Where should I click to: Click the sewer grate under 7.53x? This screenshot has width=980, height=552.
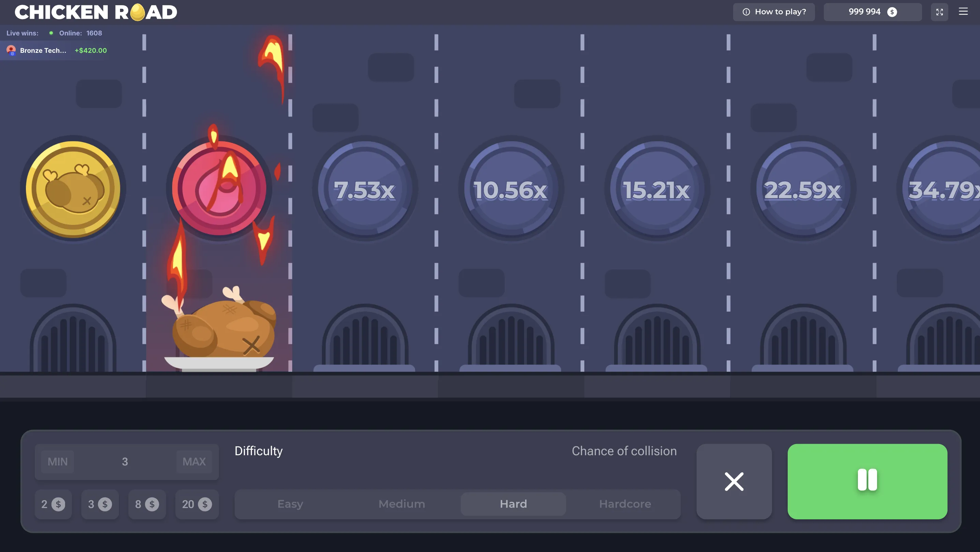coord(365,338)
